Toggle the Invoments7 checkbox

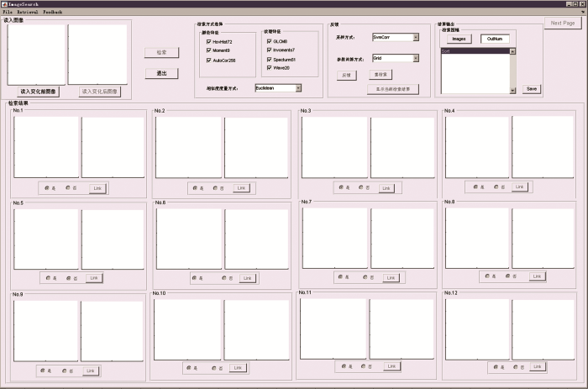pos(270,50)
